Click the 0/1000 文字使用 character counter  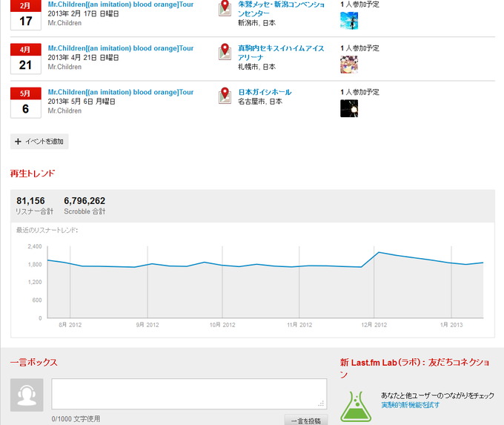coord(76,418)
